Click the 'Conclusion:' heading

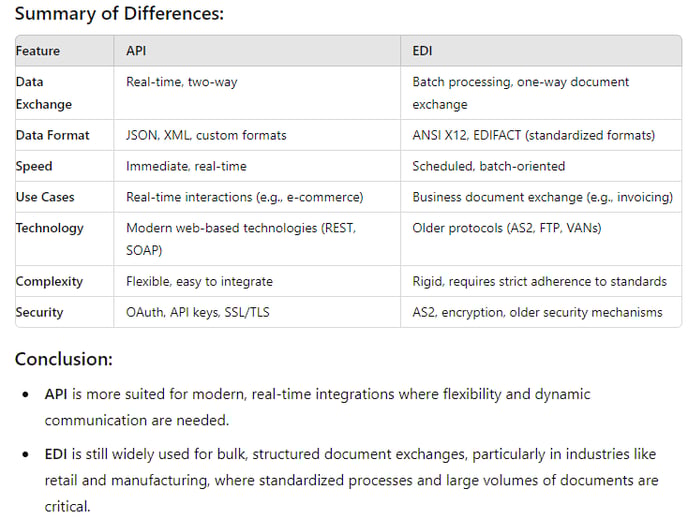tap(64, 359)
